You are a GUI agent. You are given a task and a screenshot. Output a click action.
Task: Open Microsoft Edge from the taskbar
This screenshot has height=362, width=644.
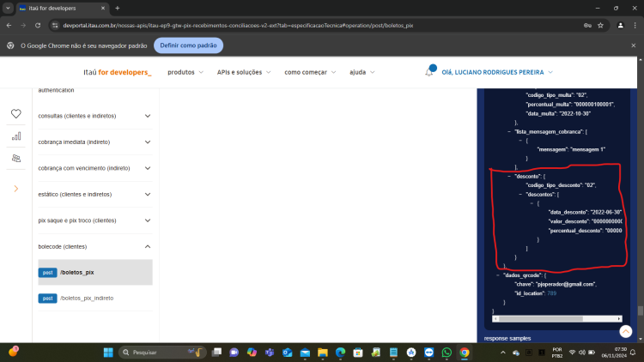pos(340,353)
